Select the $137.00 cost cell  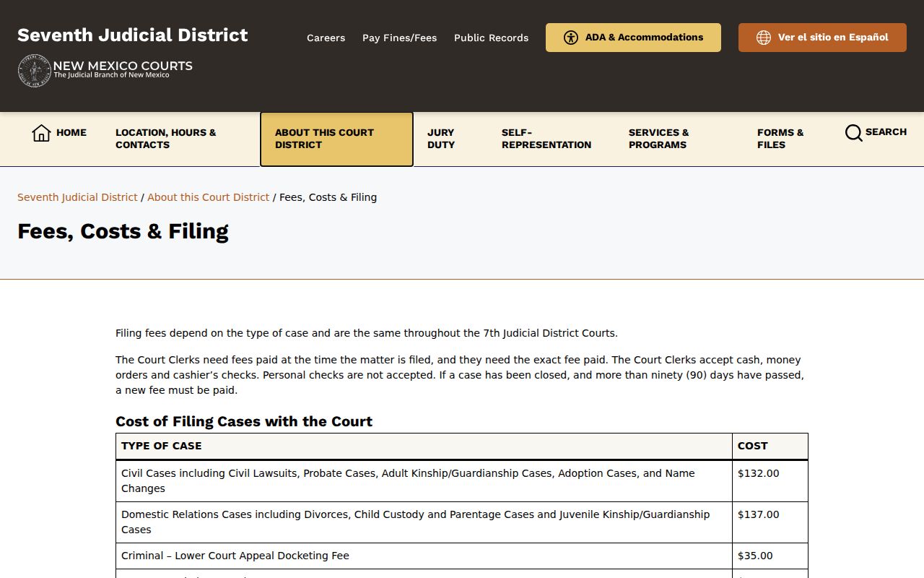pos(770,522)
